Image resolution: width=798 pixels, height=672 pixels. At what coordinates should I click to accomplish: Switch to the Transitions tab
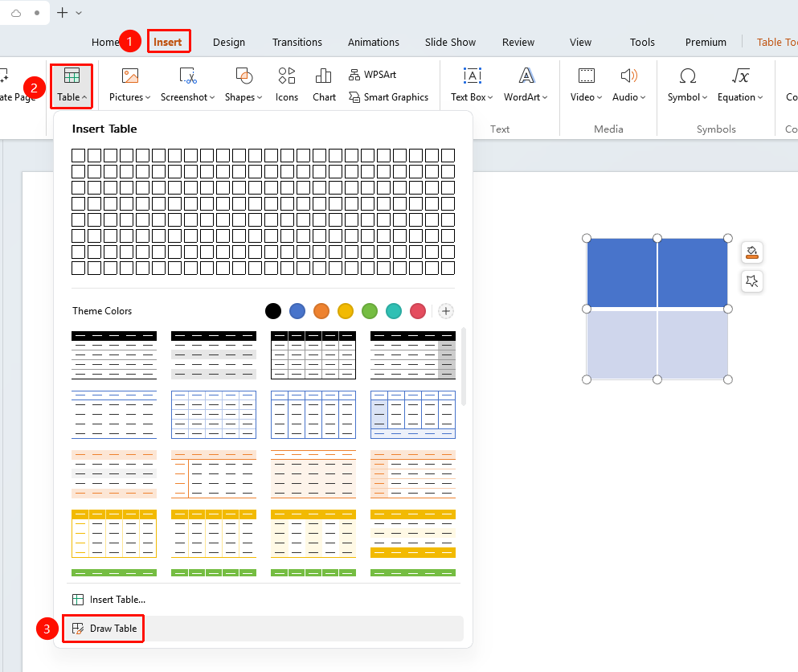297,43
